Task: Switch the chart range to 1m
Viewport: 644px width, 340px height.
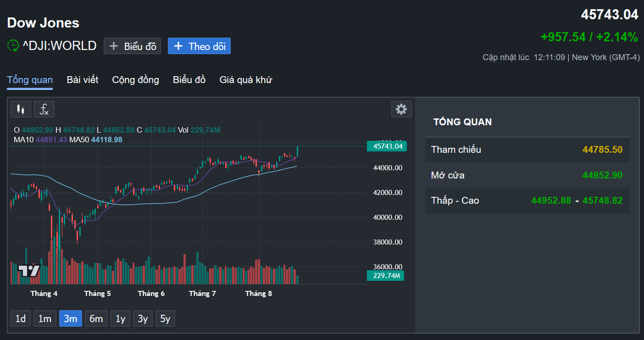Action: 45,318
